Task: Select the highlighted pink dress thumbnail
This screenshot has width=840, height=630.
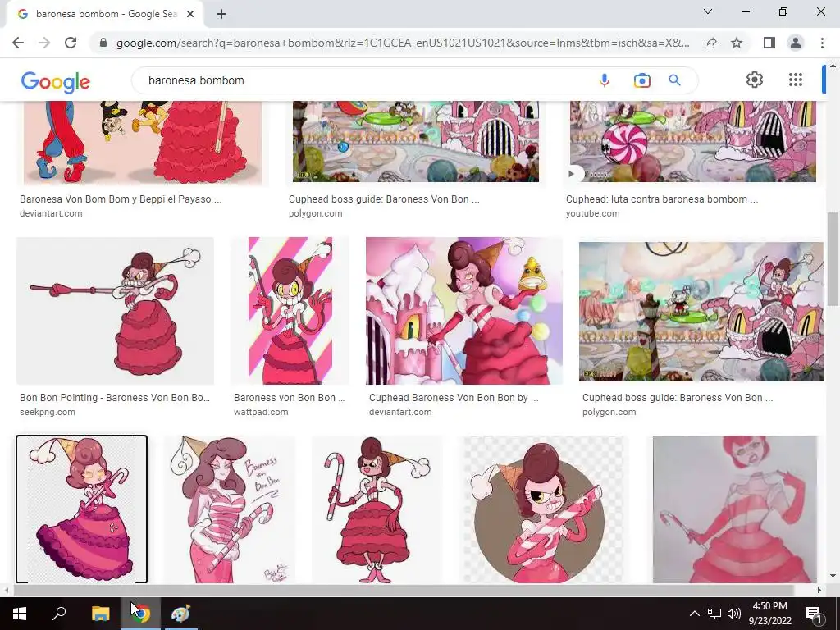Action: 81,509
